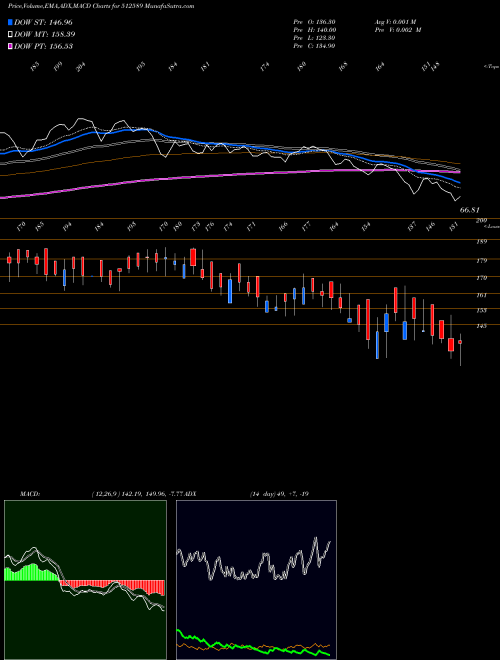Viewport: 500px width, 660px height.
Task: Click the 'Pre V: 0.002 M' volume text
Action: [398, 30]
